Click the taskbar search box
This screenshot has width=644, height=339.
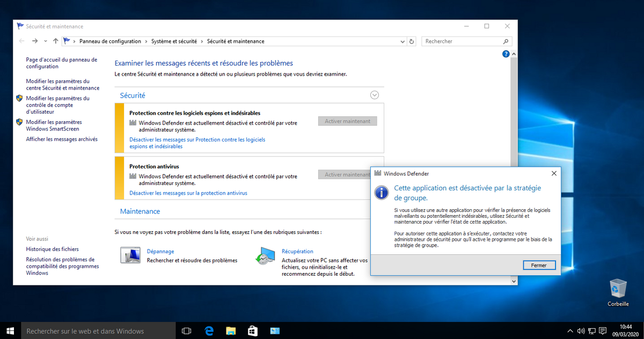coord(98,331)
